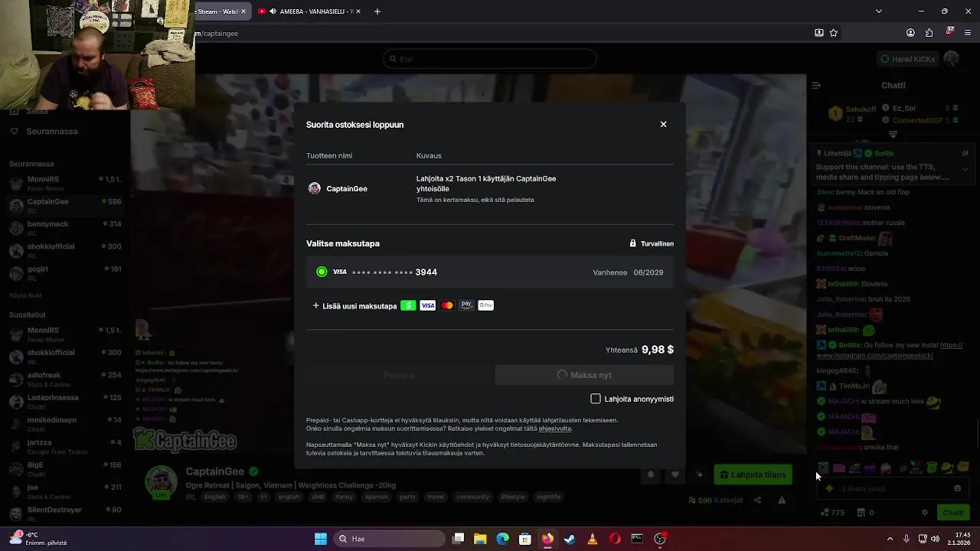Image resolution: width=980 pixels, height=551 pixels.
Task: Click the Hanki KICKs button
Action: (x=908, y=59)
